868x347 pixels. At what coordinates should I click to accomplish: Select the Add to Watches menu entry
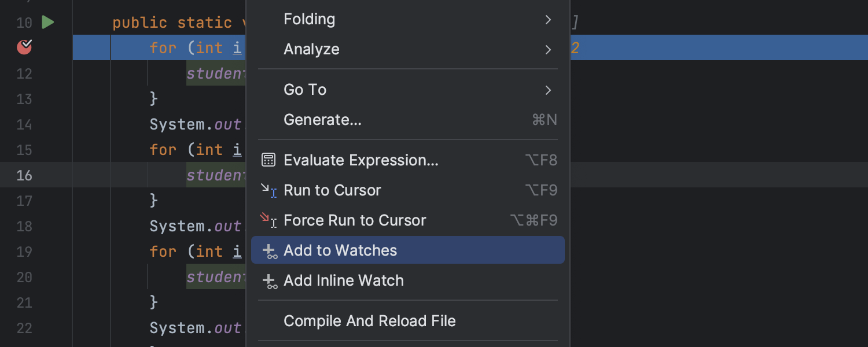(408, 250)
